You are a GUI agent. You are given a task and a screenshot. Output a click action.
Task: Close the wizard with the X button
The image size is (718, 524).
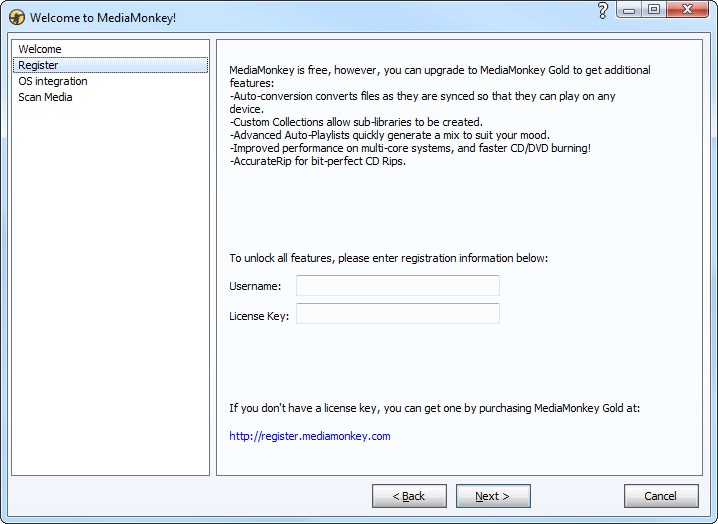click(x=690, y=10)
